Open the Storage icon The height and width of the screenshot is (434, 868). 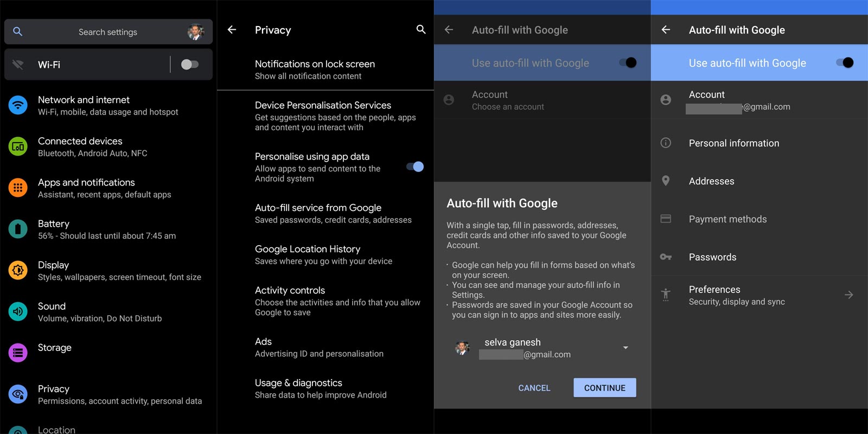pos(18,353)
